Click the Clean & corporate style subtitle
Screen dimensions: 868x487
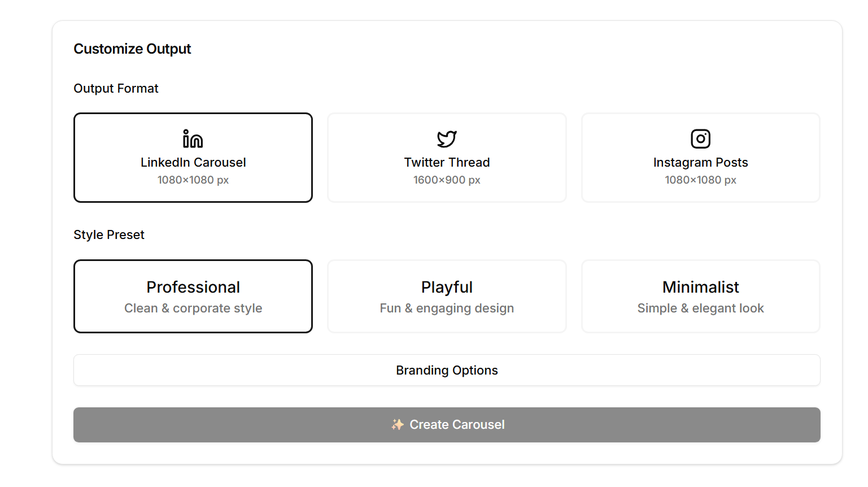(x=193, y=308)
